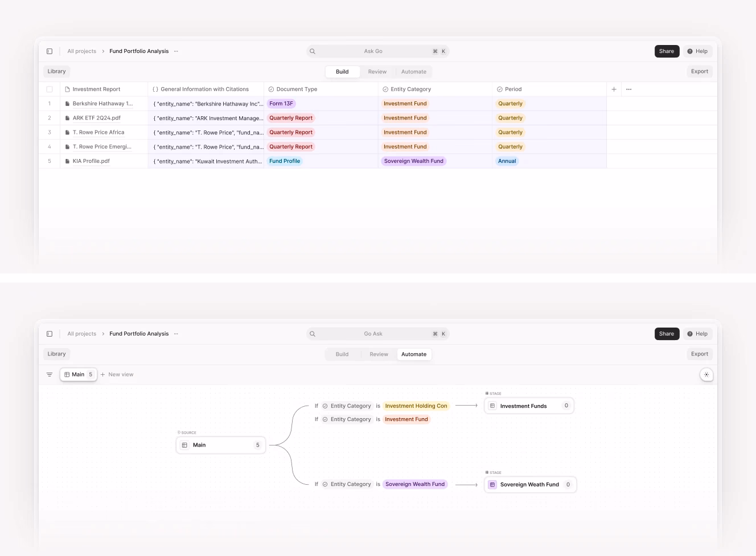Click the plus icon beside New view
This screenshot has width=756, height=556.
(x=103, y=374)
